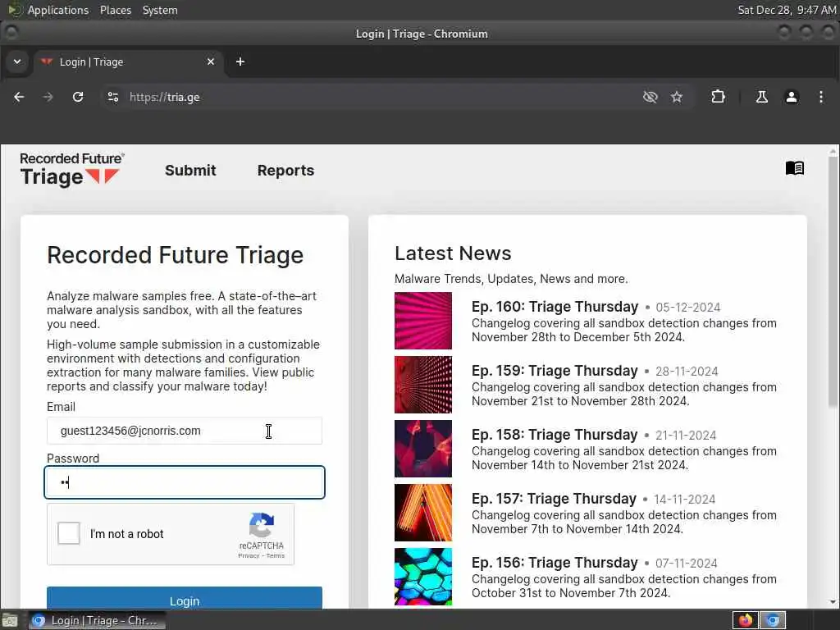Open Ep. 160: Triage Thursday article

(x=555, y=307)
